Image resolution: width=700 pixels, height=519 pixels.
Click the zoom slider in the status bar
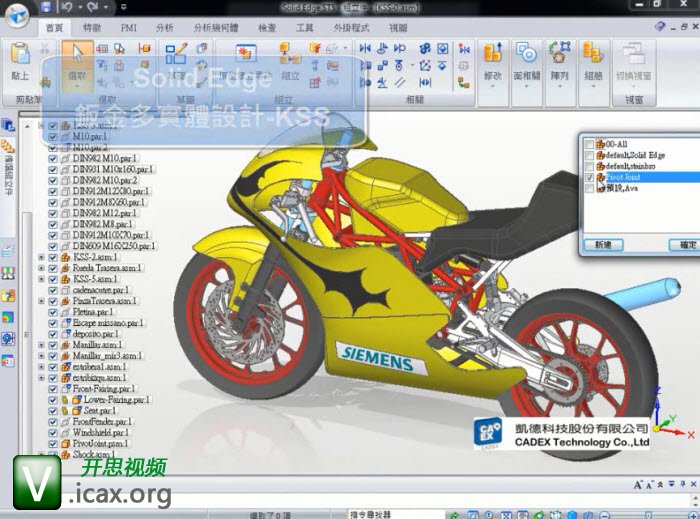649,515
